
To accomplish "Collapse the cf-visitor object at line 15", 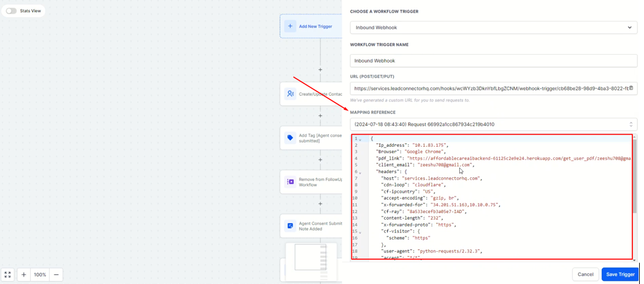I will coord(360,232).
